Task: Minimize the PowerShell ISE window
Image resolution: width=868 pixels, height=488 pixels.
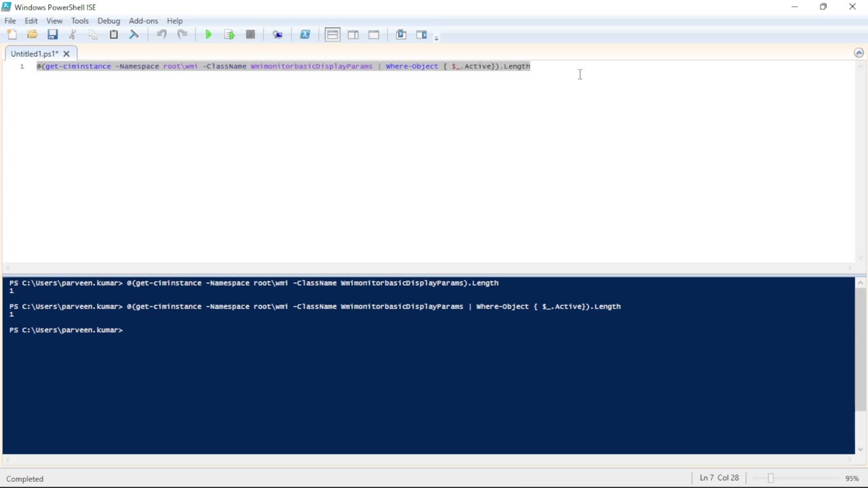Action: [794, 7]
